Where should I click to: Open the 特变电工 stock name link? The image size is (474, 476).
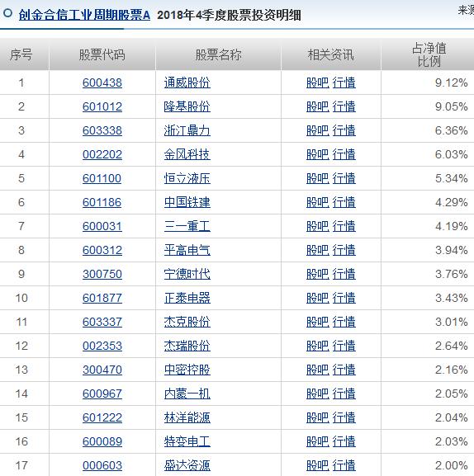(x=187, y=441)
